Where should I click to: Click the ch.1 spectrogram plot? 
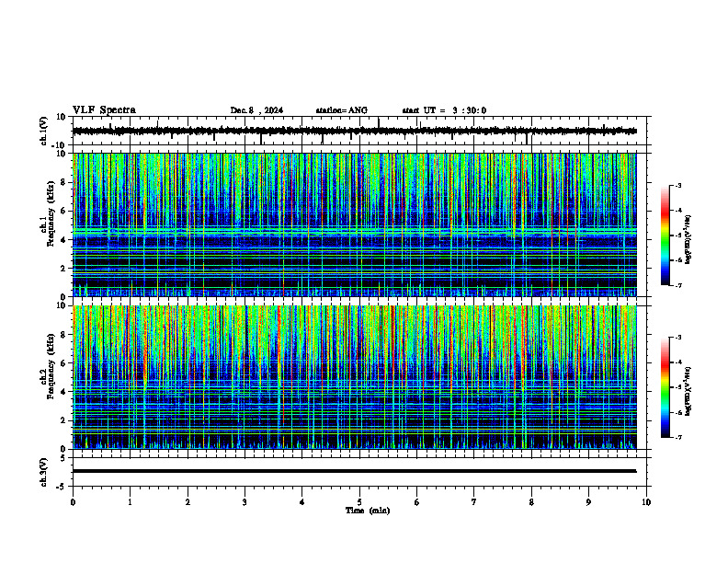coord(354,224)
